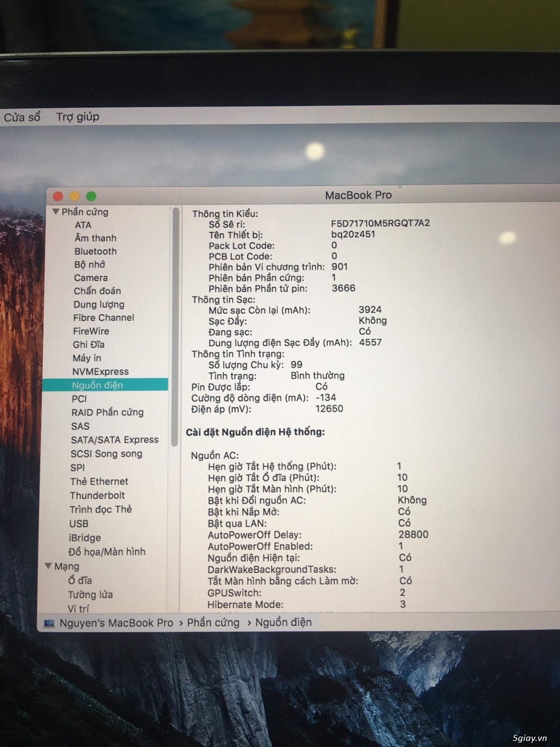Click full charge capacity value 4557
The image size is (560, 747).
tap(370, 342)
